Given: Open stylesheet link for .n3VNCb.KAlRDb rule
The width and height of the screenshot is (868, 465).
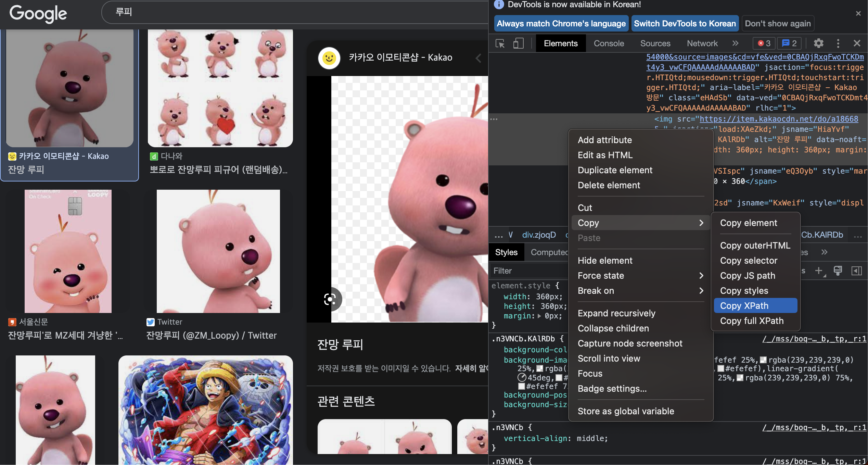Looking at the screenshot, I should [814, 339].
